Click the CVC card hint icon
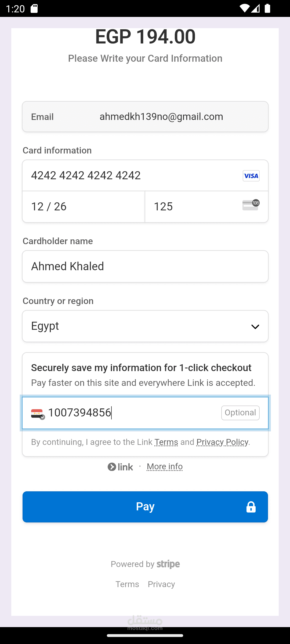 (x=251, y=205)
